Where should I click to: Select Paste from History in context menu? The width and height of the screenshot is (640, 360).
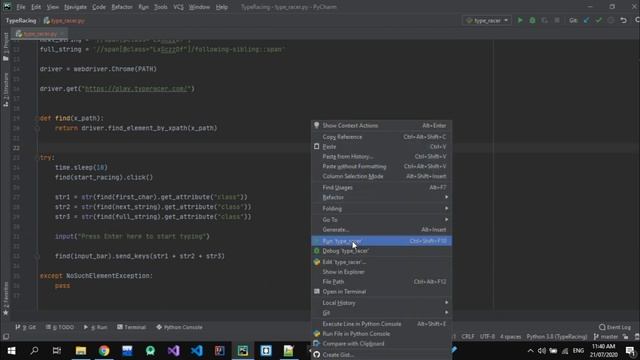[381, 156]
